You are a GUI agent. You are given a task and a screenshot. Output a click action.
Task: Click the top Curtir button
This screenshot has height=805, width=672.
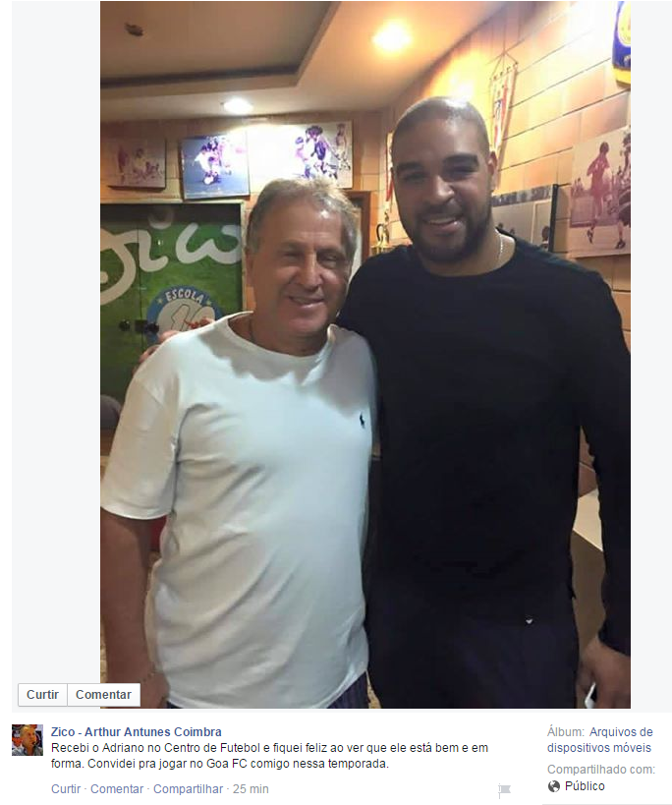point(43,695)
